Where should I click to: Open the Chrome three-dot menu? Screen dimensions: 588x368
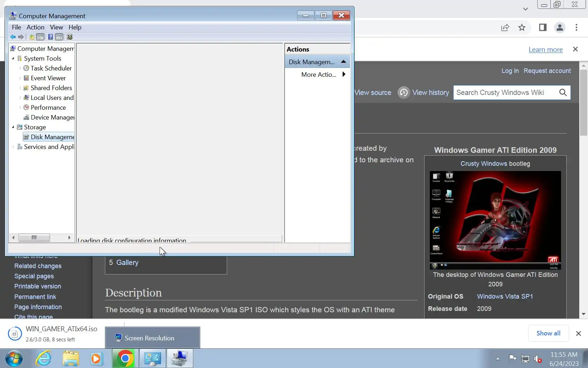pyautogui.click(x=576, y=27)
